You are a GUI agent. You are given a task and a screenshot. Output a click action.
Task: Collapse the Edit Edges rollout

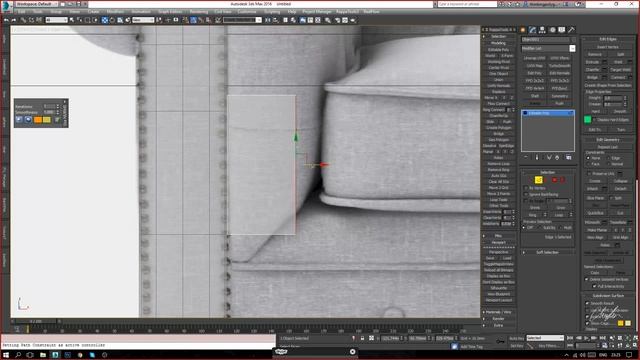608,39
